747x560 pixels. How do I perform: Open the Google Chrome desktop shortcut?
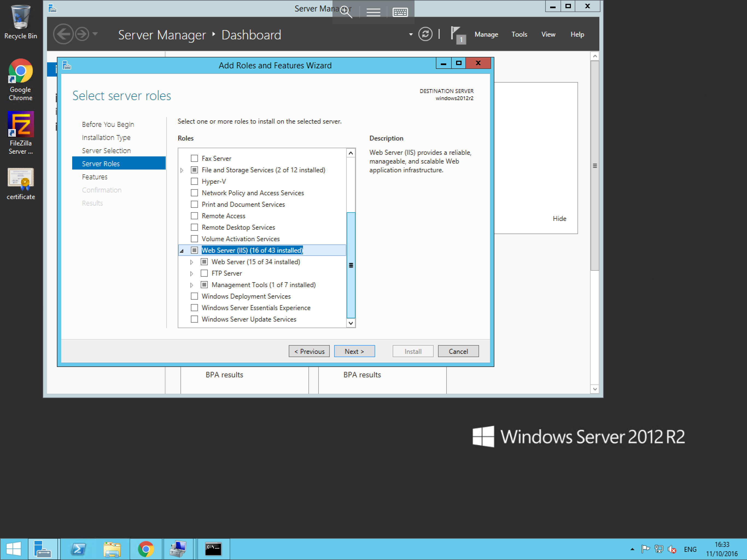20,80
